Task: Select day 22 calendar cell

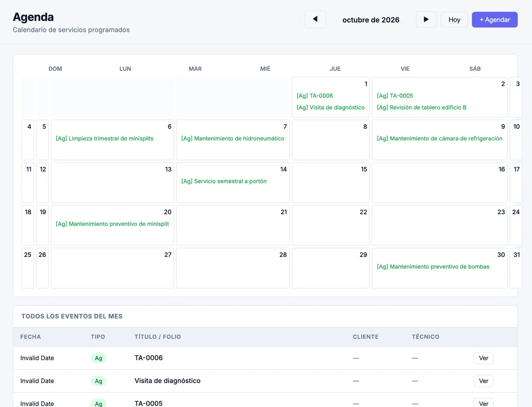Action: [331, 225]
